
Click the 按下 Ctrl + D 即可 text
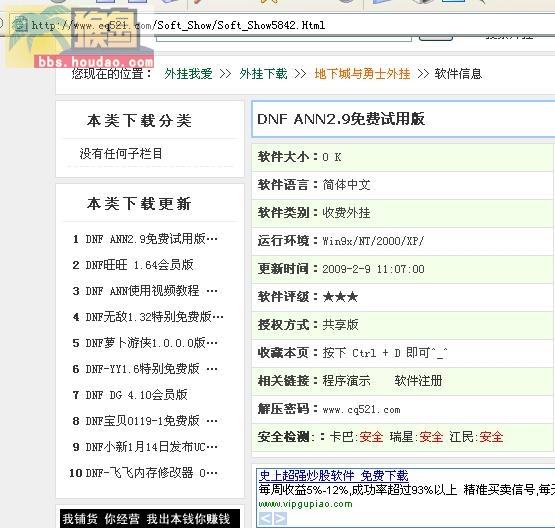[385, 353]
